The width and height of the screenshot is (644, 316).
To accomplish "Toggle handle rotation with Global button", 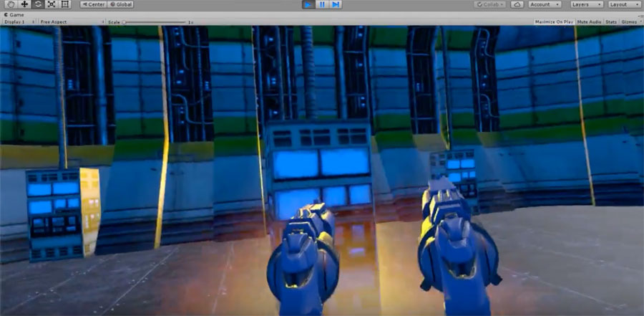I will pyautogui.click(x=120, y=4).
